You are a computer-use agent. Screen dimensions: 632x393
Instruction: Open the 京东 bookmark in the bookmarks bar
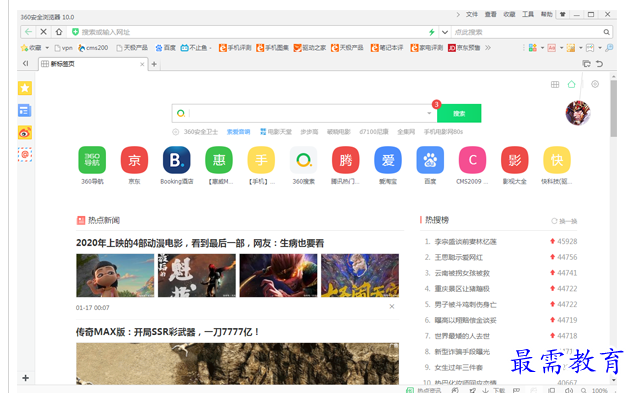[x=464, y=48]
